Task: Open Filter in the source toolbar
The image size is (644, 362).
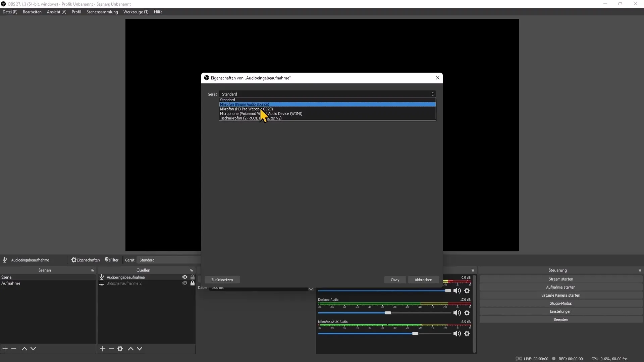Action: (x=112, y=260)
